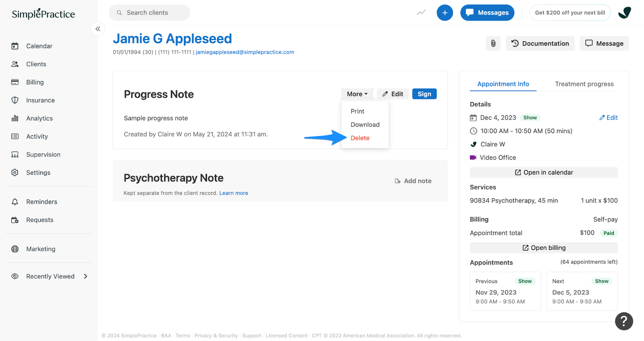
Task: Open the Requests calendar icon
Action: [15, 220]
